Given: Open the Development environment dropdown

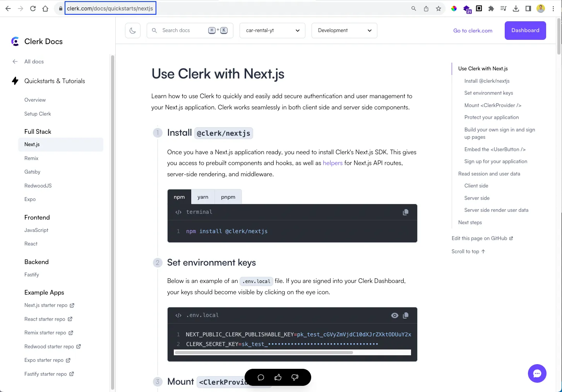Looking at the screenshot, I should [x=344, y=31].
